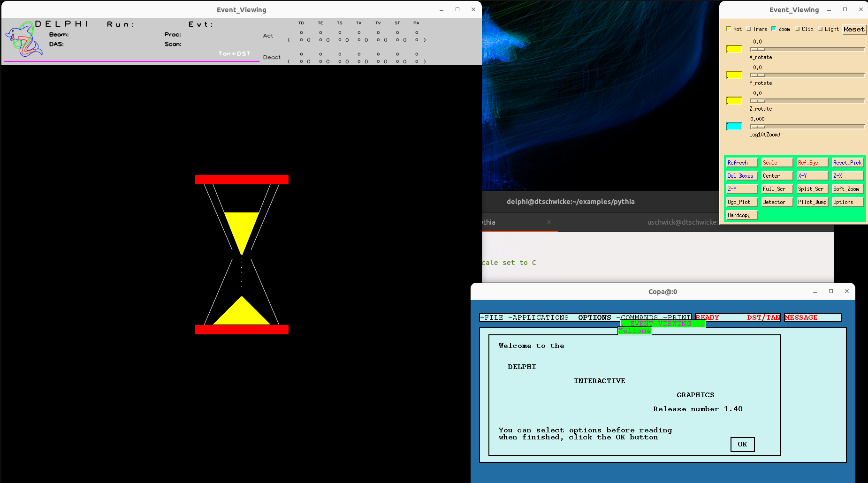This screenshot has width=868, height=483.
Task: Click 'Release number 1.40' text
Action: click(698, 409)
